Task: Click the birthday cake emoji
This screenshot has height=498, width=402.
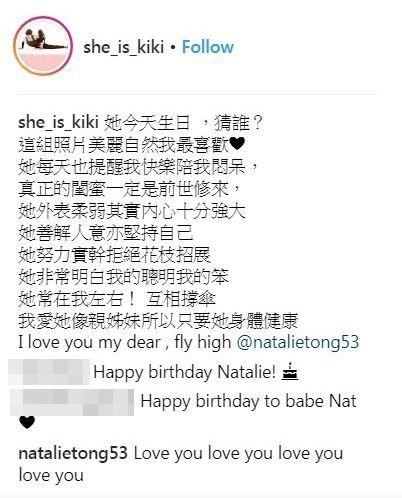Action: click(290, 371)
